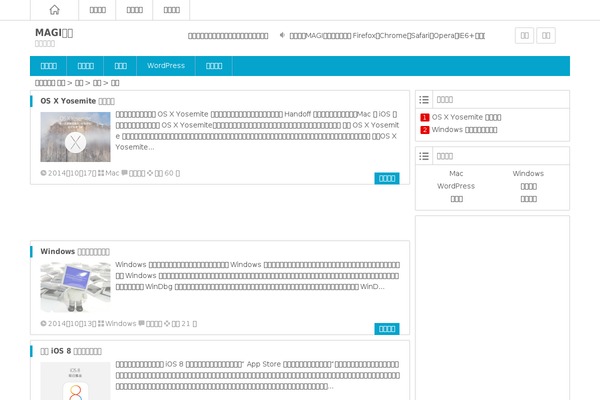Screen dimensions: 600x400
Task: Click the comment bubble icon on the Windows post
Action: [x=142, y=323]
